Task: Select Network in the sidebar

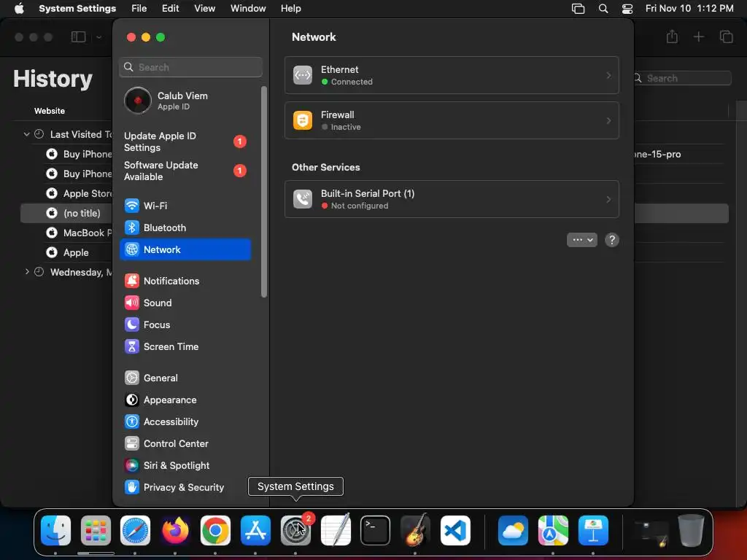Action: (185, 249)
